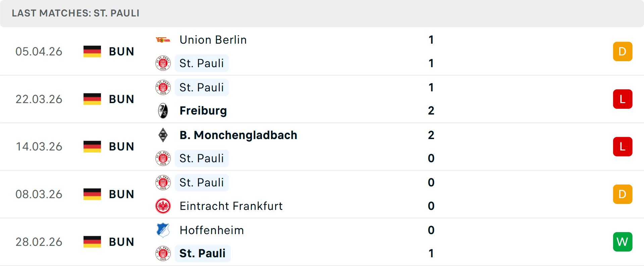
Task: Expand the LAST MATCHES: ST. PAULI header section
Action: [x=75, y=13]
